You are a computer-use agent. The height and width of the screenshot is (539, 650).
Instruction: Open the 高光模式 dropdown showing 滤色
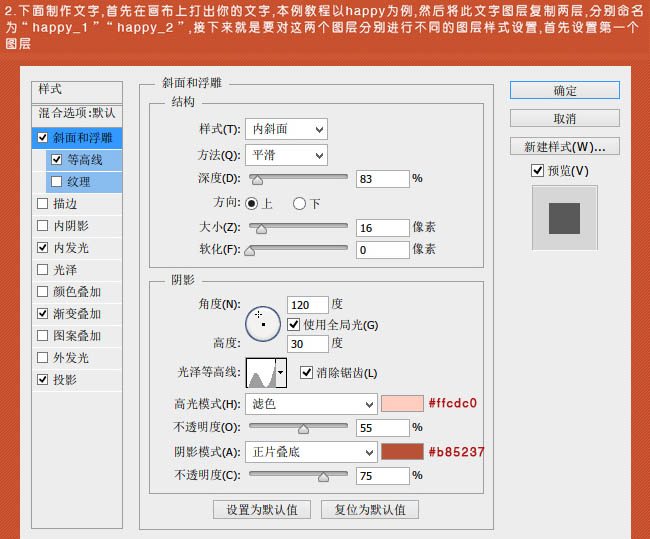[311, 404]
